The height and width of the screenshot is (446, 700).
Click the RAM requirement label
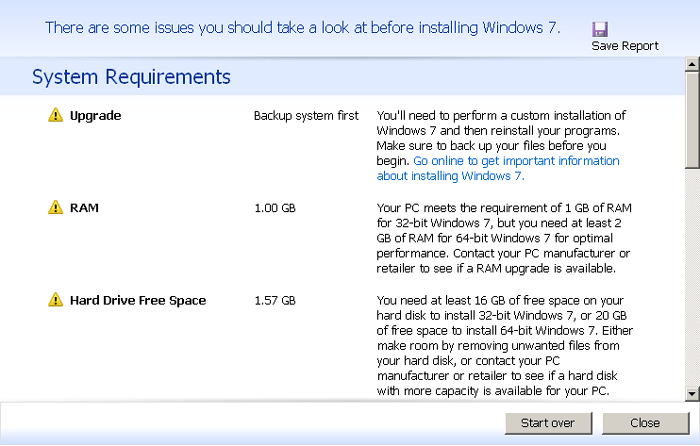pos(84,208)
